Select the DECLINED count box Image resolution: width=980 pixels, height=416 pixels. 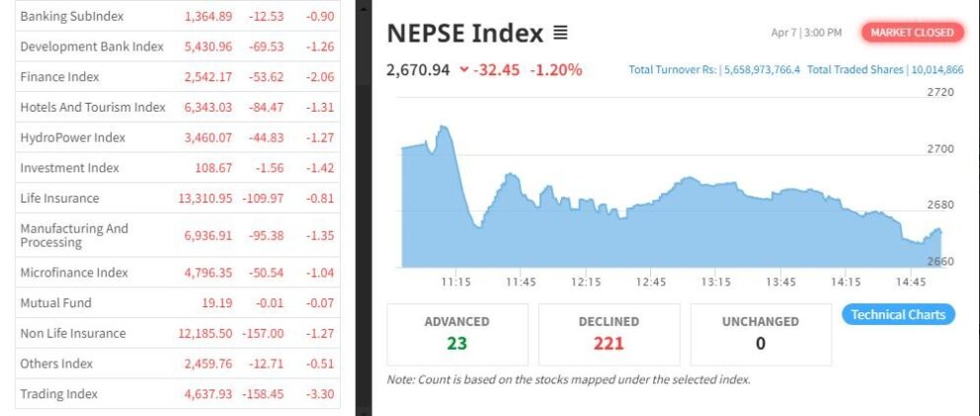pyautogui.click(x=609, y=334)
